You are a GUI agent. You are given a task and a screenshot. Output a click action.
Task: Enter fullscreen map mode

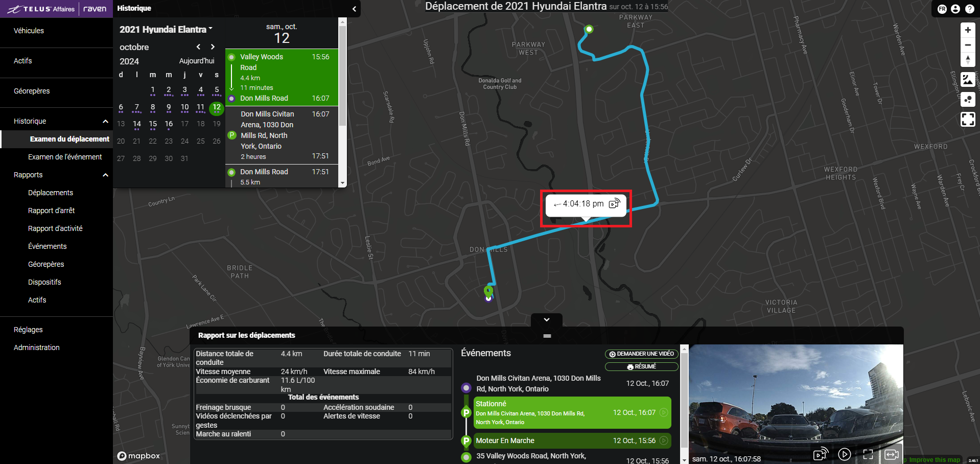968,120
